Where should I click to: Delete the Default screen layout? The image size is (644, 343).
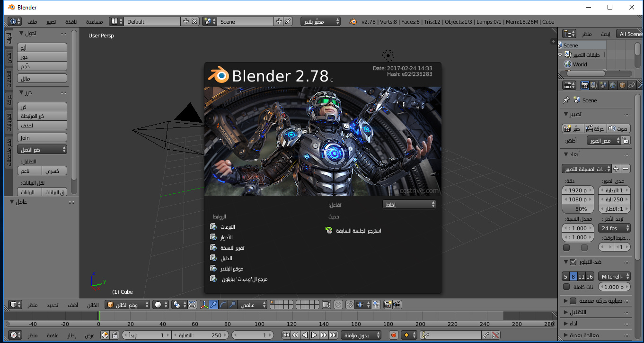[194, 21]
